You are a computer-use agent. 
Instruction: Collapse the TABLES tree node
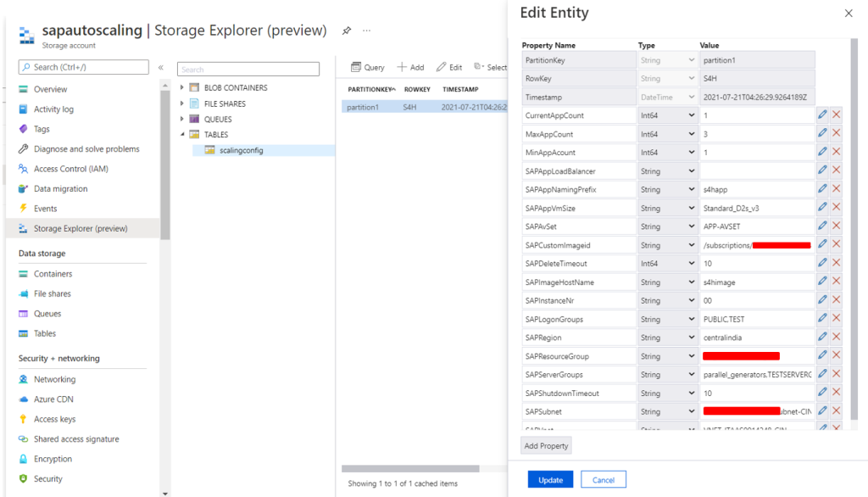[x=182, y=134]
